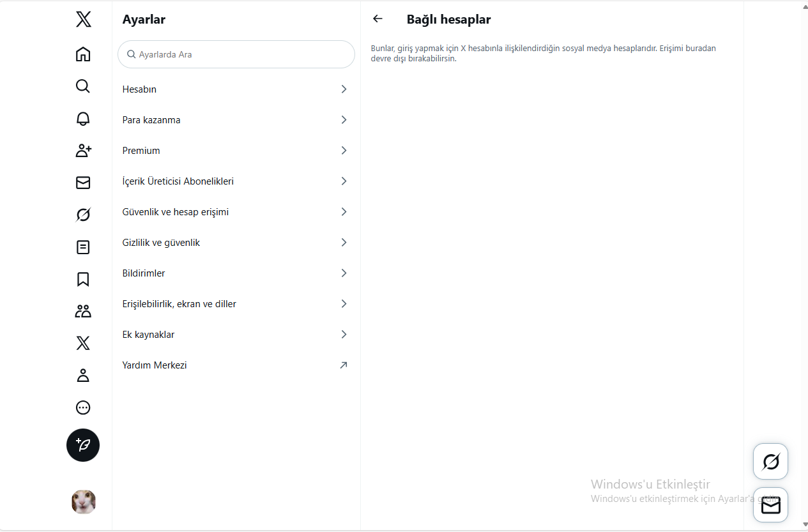808x532 pixels.
Task: Open the Messages envelope icon in sidebar
Action: point(83,183)
